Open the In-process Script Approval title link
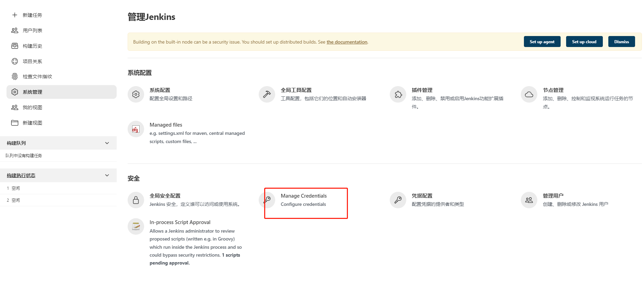 [x=180, y=222]
